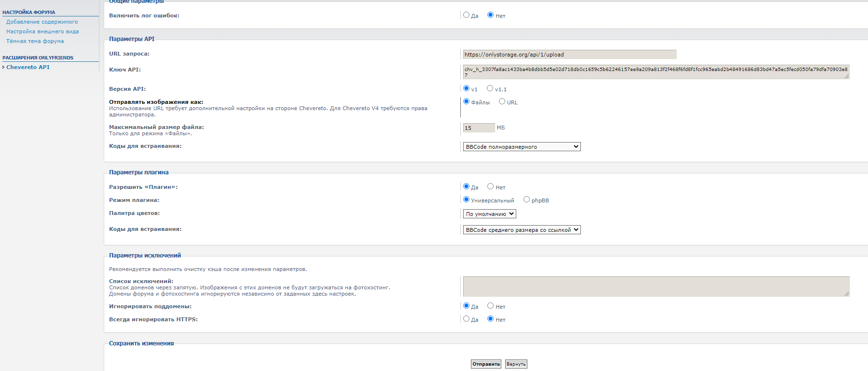Screen dimensions: 868x371
Task: Focus the Ключ API text area
Action: coord(656,72)
